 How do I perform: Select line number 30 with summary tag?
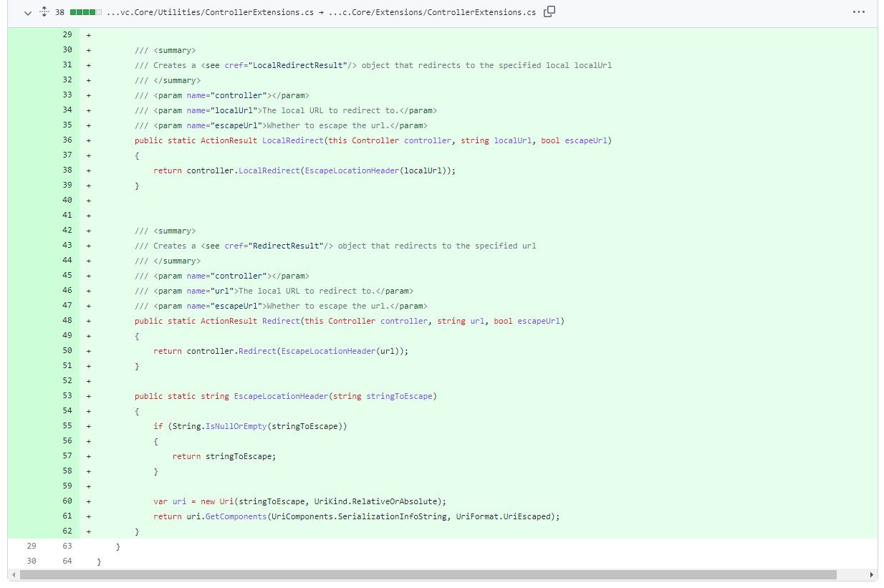point(67,50)
